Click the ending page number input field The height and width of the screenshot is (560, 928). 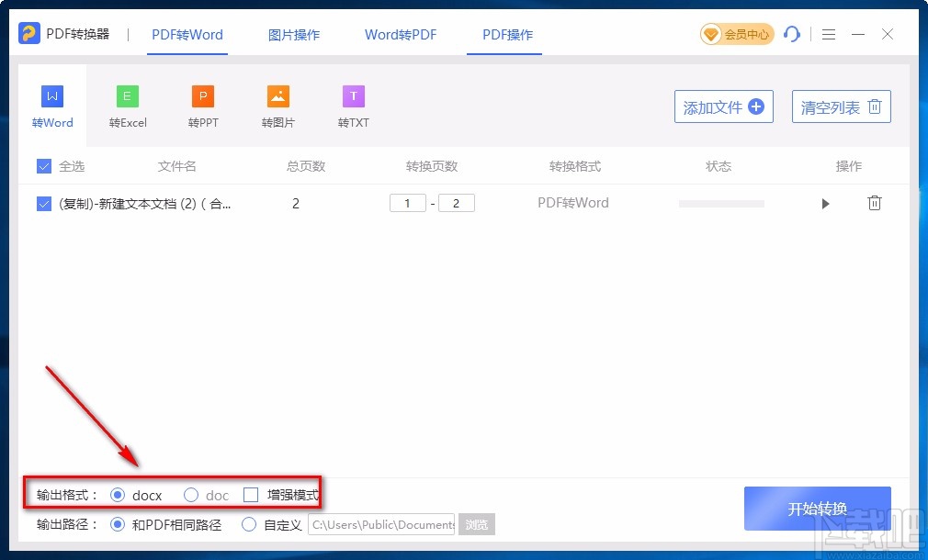(457, 203)
